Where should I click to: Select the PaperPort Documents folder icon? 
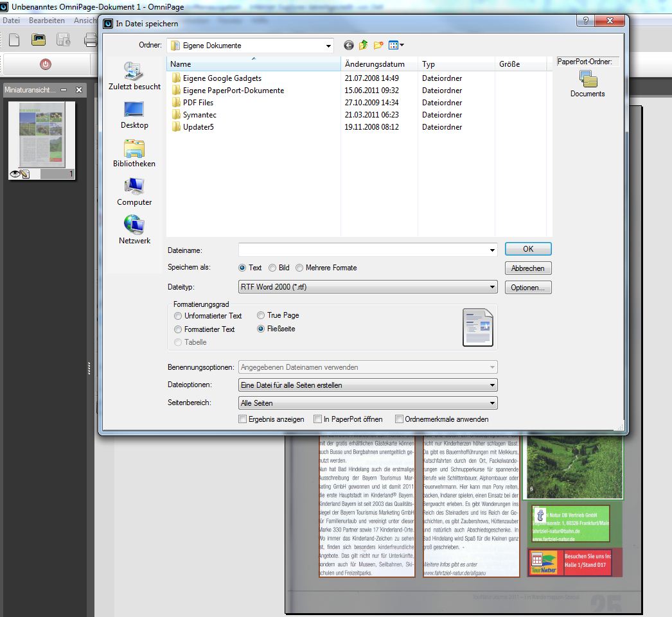[587, 80]
